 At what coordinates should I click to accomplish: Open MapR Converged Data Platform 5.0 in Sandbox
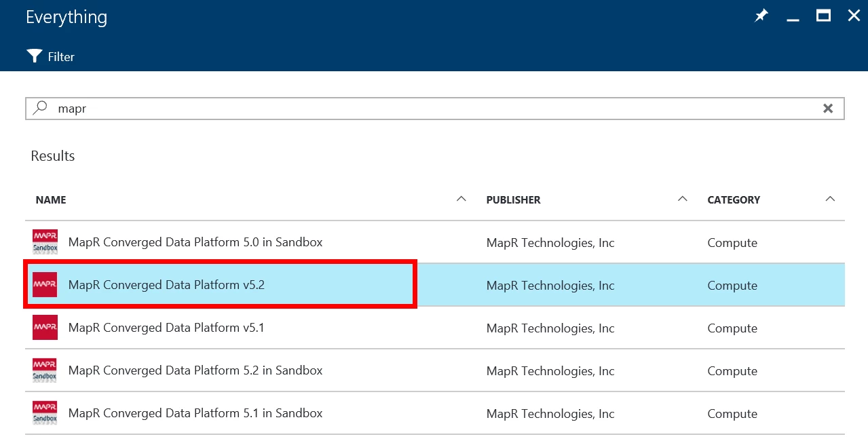pos(195,242)
